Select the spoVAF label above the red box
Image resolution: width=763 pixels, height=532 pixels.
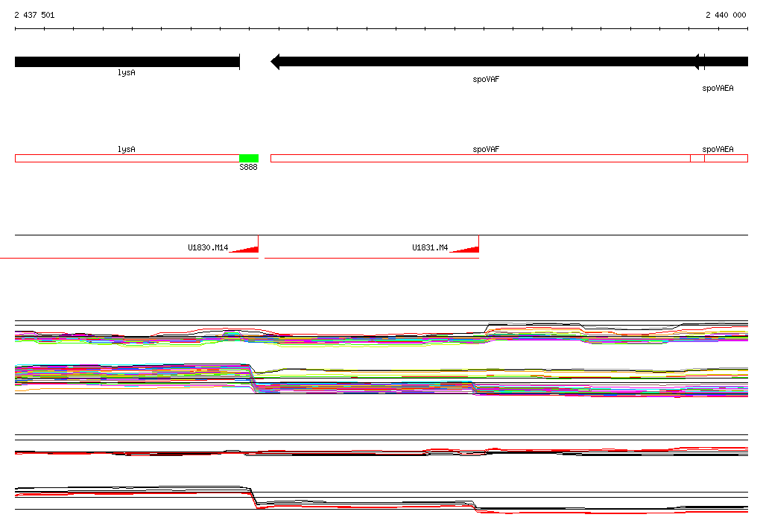coord(486,149)
